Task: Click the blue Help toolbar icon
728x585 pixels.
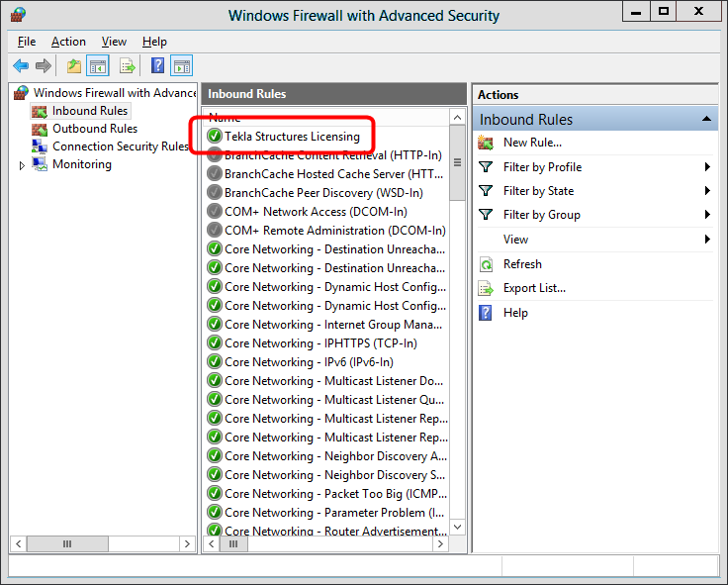Action: click(x=157, y=66)
